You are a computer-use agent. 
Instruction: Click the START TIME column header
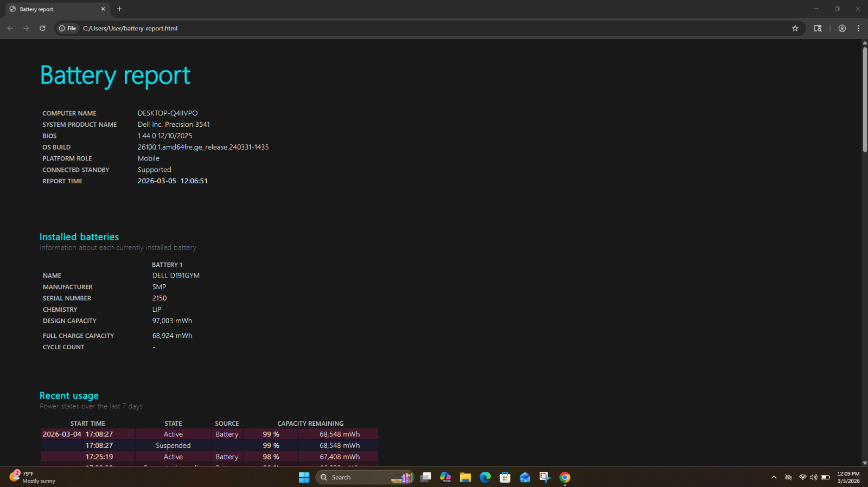[88, 424]
